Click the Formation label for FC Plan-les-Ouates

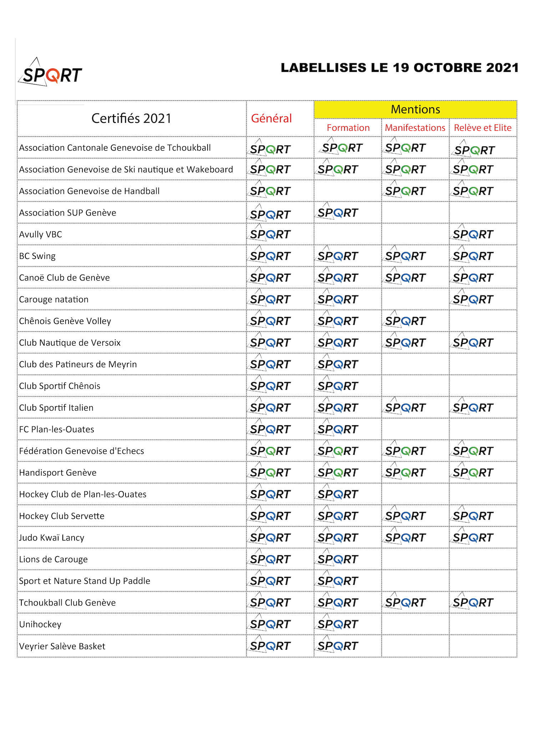point(337,427)
